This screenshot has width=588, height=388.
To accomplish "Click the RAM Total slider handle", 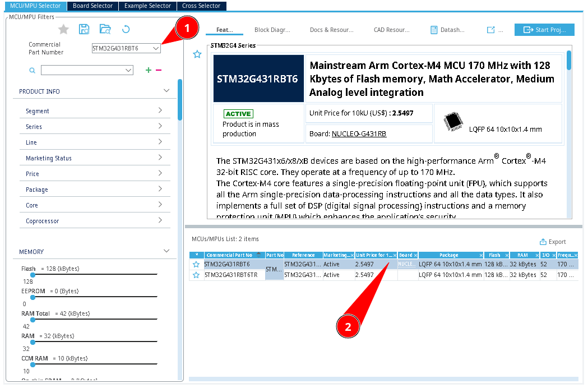I will click(x=33, y=320).
